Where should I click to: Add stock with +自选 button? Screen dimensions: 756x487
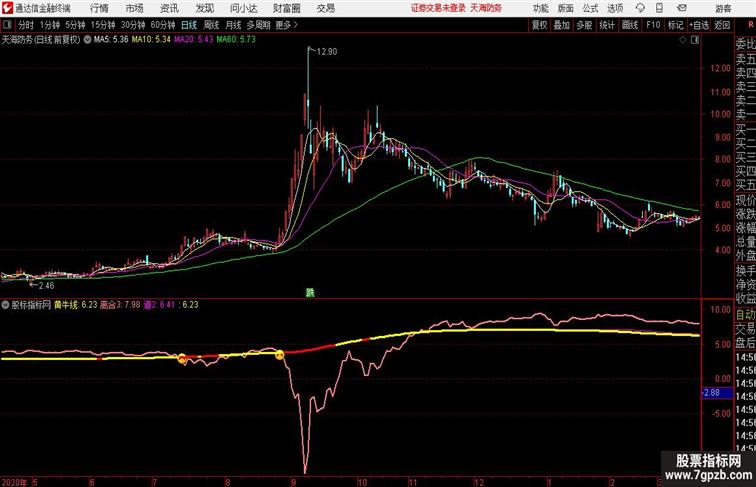pyautogui.click(x=699, y=25)
